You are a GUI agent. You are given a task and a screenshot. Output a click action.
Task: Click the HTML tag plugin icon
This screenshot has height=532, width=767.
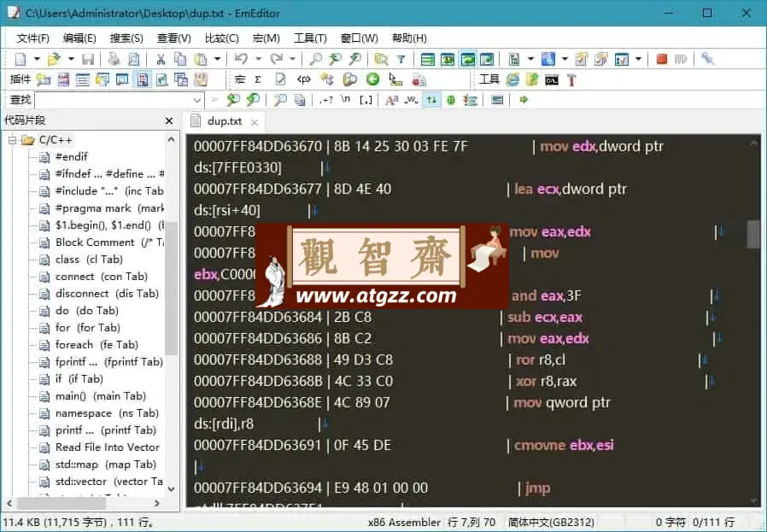click(x=304, y=79)
